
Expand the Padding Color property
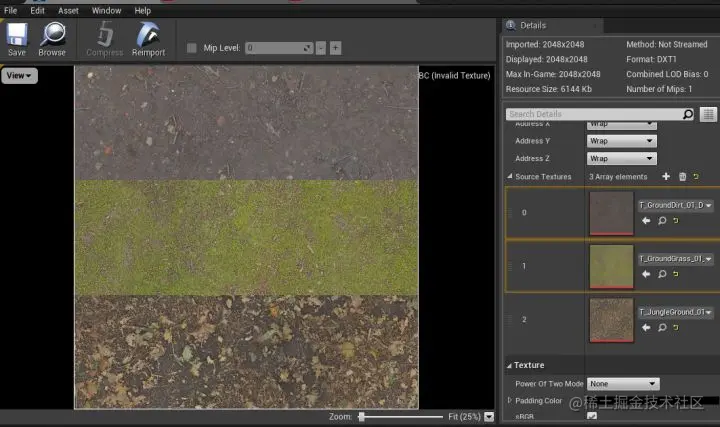click(509, 400)
